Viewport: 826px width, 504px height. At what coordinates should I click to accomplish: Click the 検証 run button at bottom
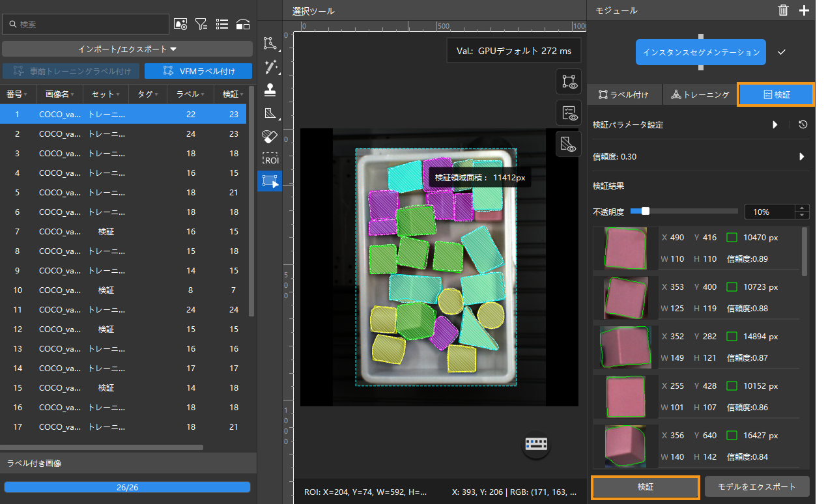(646, 487)
